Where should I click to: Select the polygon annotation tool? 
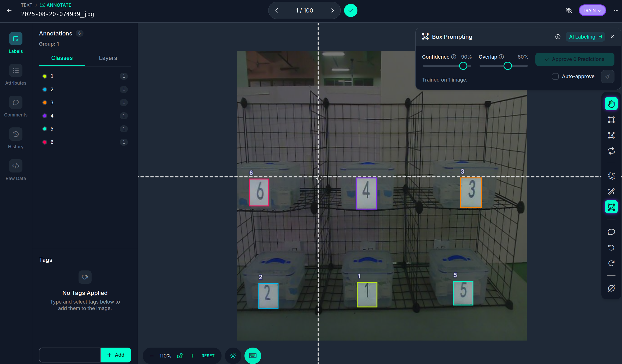tap(611, 135)
